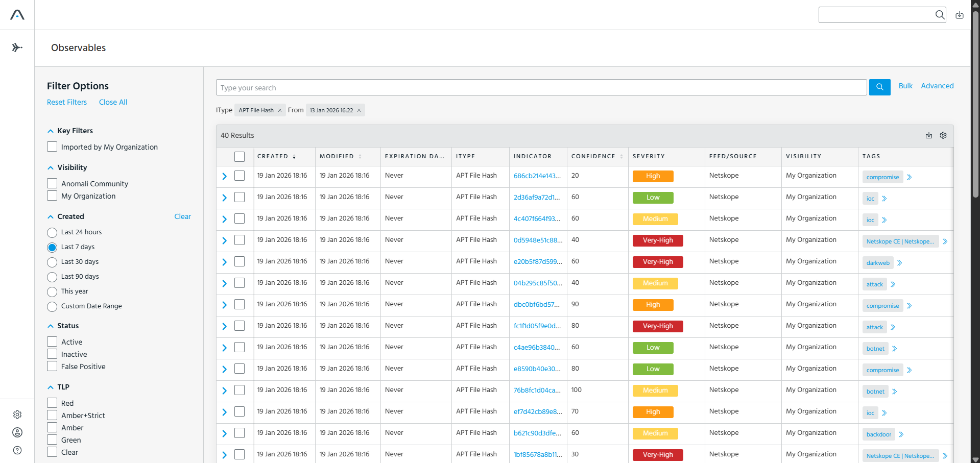Open the sidebar navigation arrow icon
The width and height of the screenshot is (980, 463).
pos(17,47)
